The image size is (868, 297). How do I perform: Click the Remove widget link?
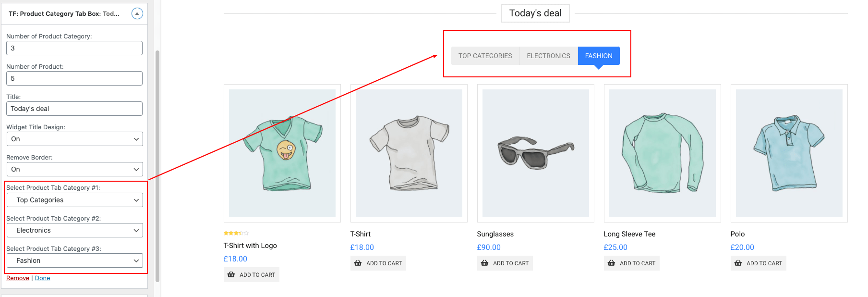point(18,278)
